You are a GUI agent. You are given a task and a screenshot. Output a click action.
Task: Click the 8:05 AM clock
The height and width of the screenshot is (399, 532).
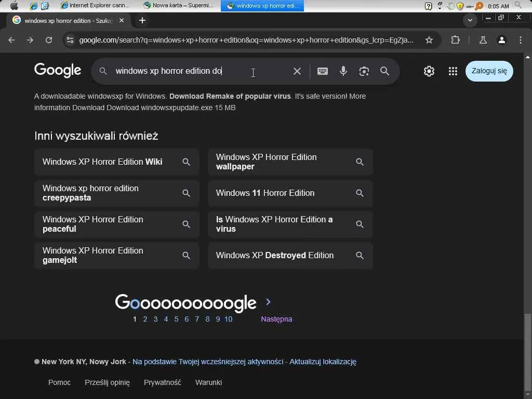coord(498,6)
